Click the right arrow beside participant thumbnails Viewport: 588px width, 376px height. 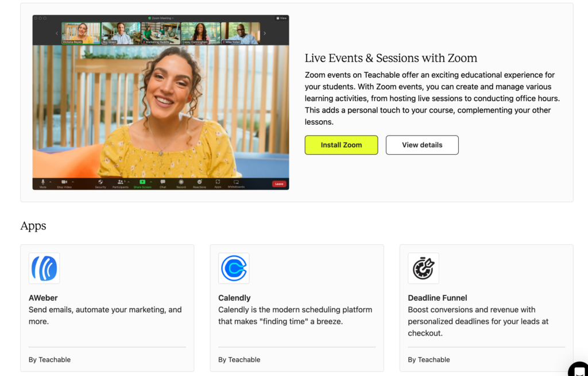(265, 33)
